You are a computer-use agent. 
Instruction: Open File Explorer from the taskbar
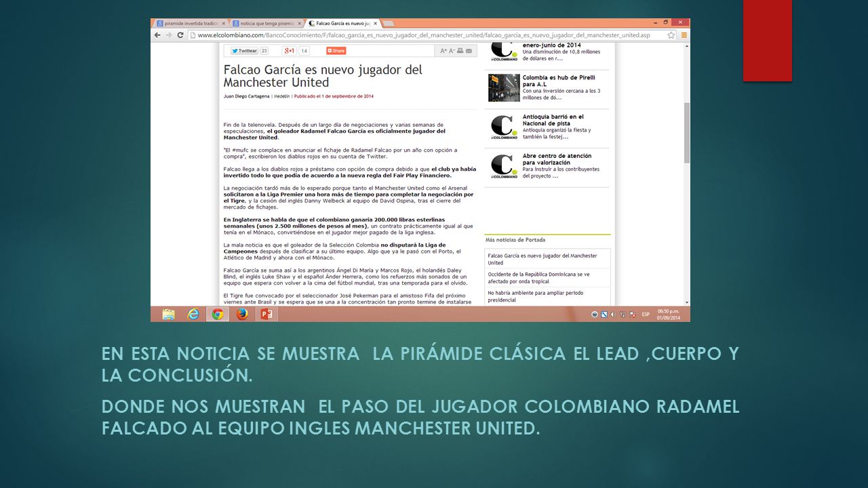(168, 314)
